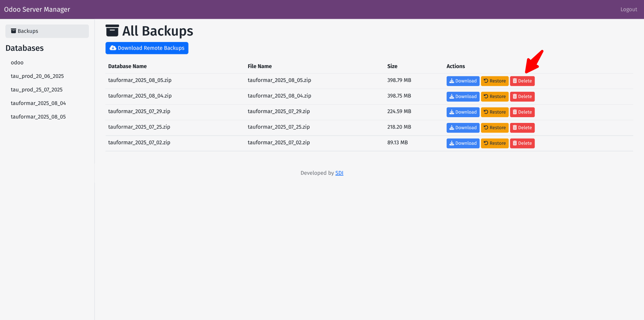Click the Backups archive icon in sidebar
644x320 pixels.
(13, 31)
